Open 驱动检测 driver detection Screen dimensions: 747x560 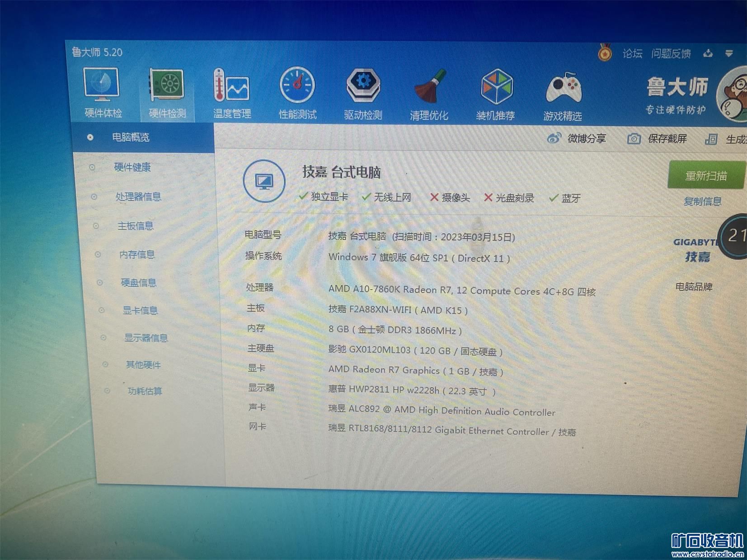click(363, 94)
